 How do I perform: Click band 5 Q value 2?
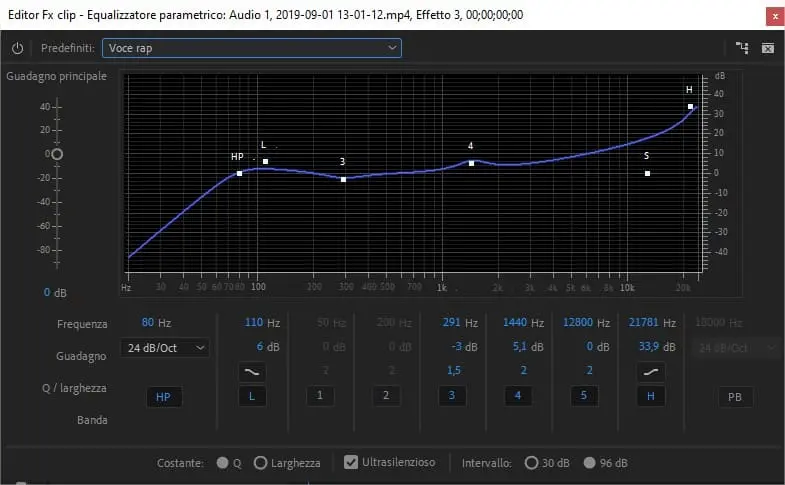[x=589, y=370]
